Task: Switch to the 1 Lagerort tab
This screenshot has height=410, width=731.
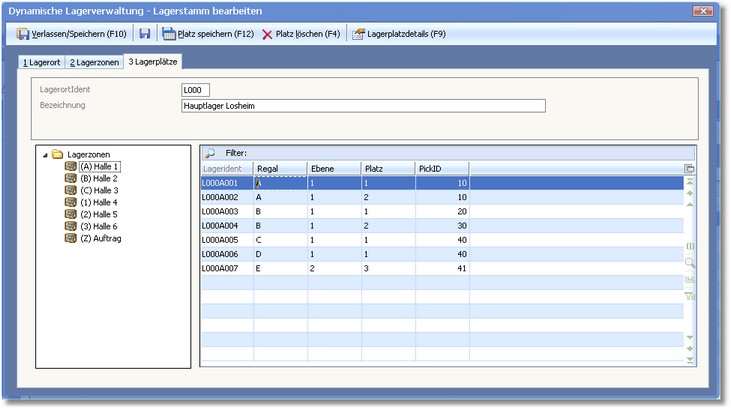Action: [42, 63]
